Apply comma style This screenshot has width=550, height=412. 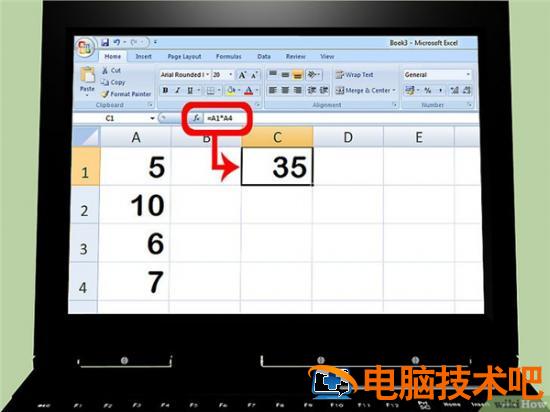click(440, 90)
